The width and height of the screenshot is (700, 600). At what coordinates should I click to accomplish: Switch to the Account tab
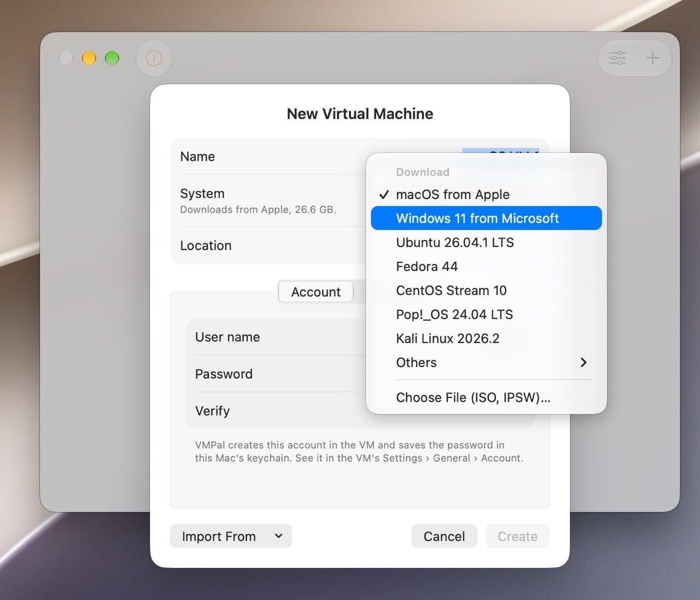click(316, 292)
